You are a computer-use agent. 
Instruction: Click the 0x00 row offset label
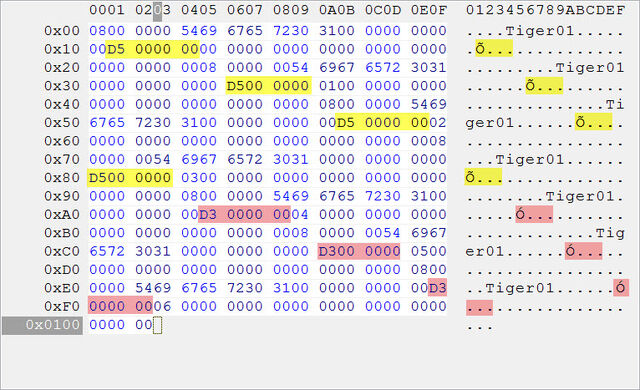coord(62,31)
